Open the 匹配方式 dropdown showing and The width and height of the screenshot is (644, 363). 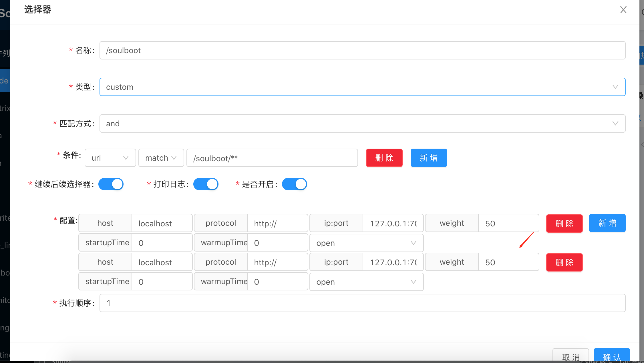pos(362,123)
